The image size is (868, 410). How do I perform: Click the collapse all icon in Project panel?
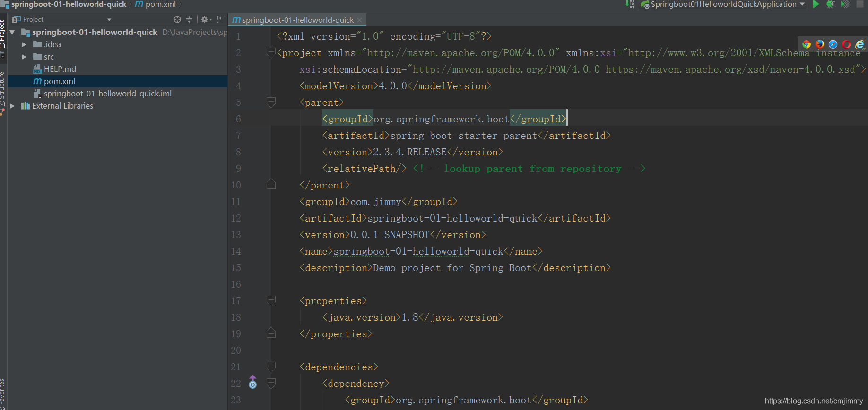[189, 19]
